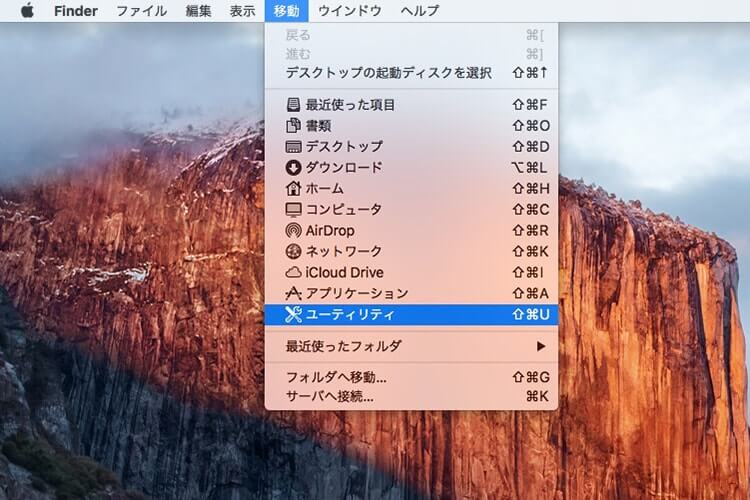Select ホーム menu entry
The image size is (750, 500).
point(411,188)
